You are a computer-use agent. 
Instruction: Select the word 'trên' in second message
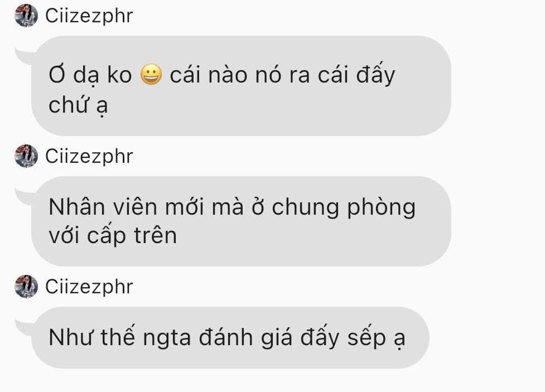point(156,235)
